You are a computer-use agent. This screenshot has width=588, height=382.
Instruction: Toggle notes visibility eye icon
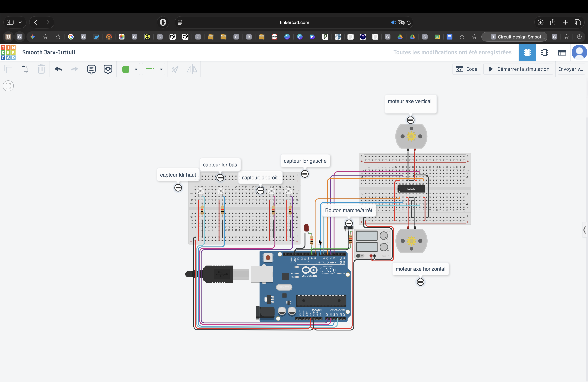coord(108,69)
